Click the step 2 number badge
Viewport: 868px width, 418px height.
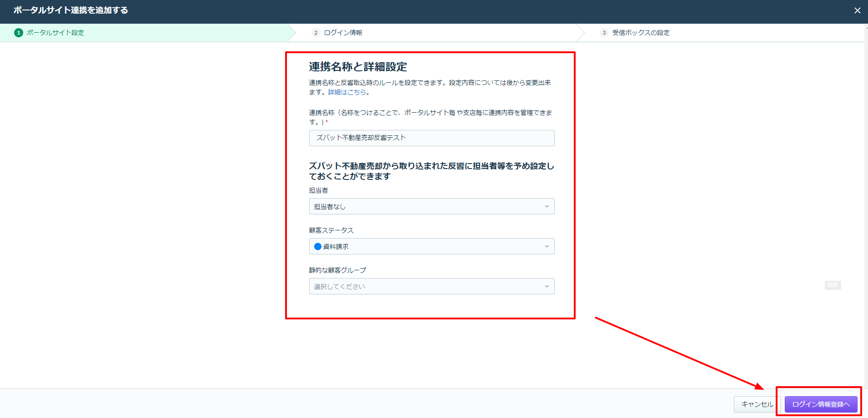[316, 33]
